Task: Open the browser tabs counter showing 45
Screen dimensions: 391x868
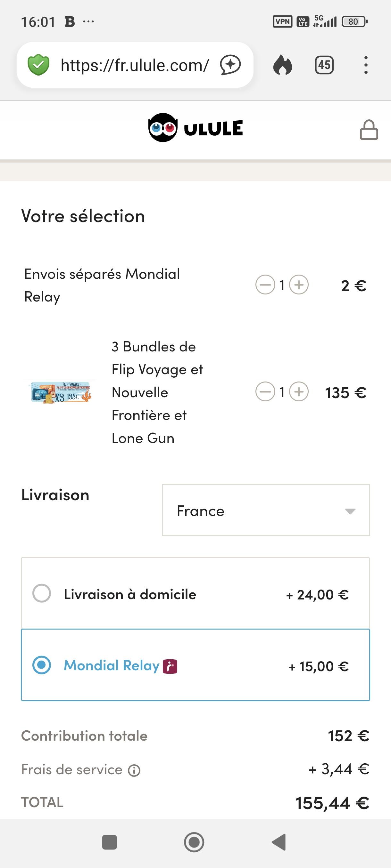Action: 324,65
